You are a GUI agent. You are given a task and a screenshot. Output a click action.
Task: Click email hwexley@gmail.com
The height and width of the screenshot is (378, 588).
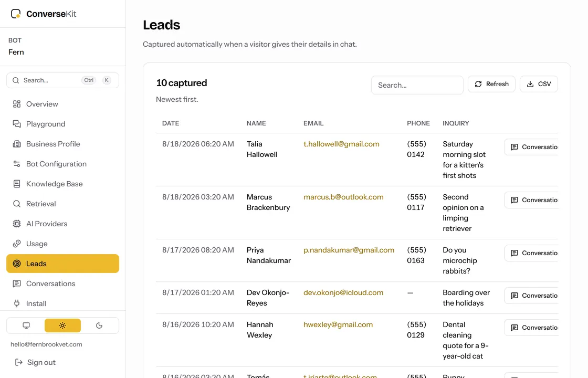pos(338,325)
